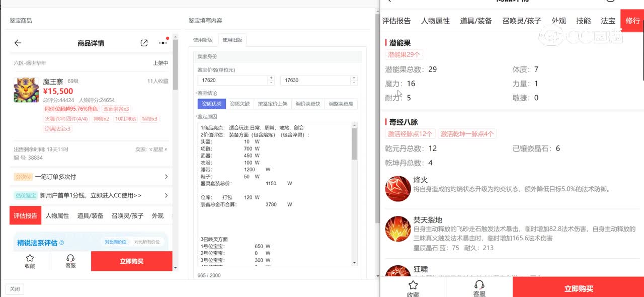Open 道具/装备 tab in left panel
This screenshot has width=644, height=297.
click(90, 215)
